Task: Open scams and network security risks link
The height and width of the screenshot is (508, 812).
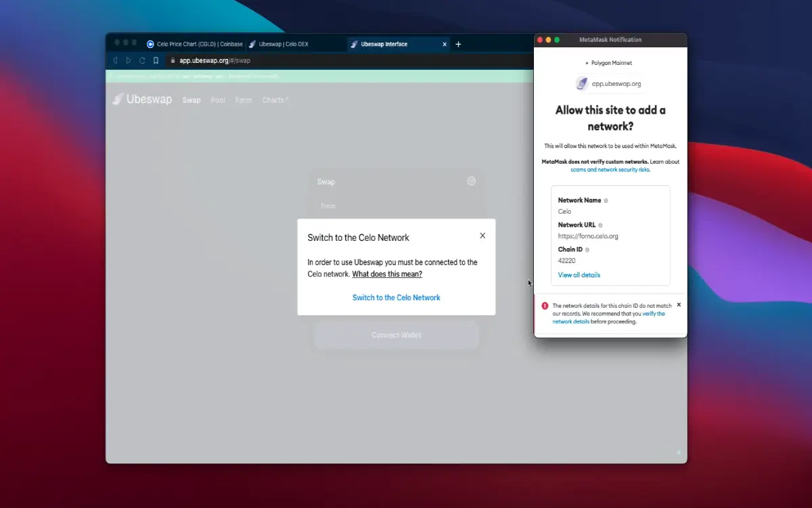Action: coord(610,170)
